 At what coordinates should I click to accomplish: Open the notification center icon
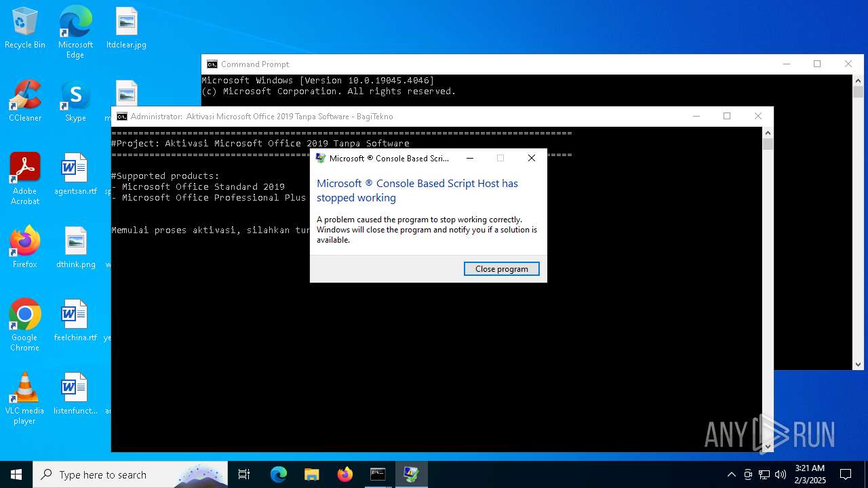point(846,474)
